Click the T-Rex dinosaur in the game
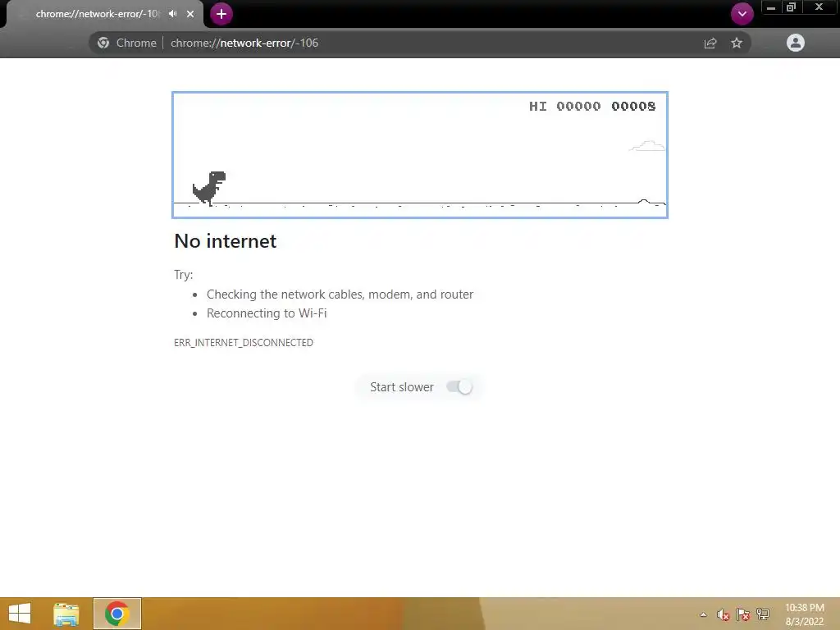The width and height of the screenshot is (840, 630). click(209, 188)
